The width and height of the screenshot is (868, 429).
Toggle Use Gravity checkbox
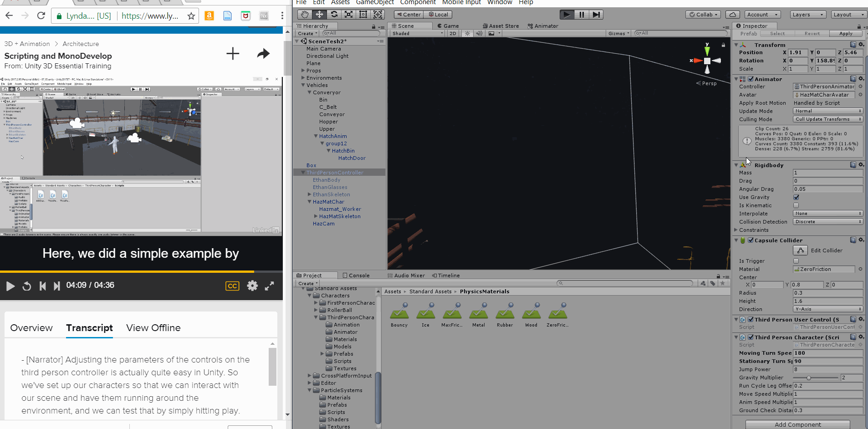tap(796, 197)
